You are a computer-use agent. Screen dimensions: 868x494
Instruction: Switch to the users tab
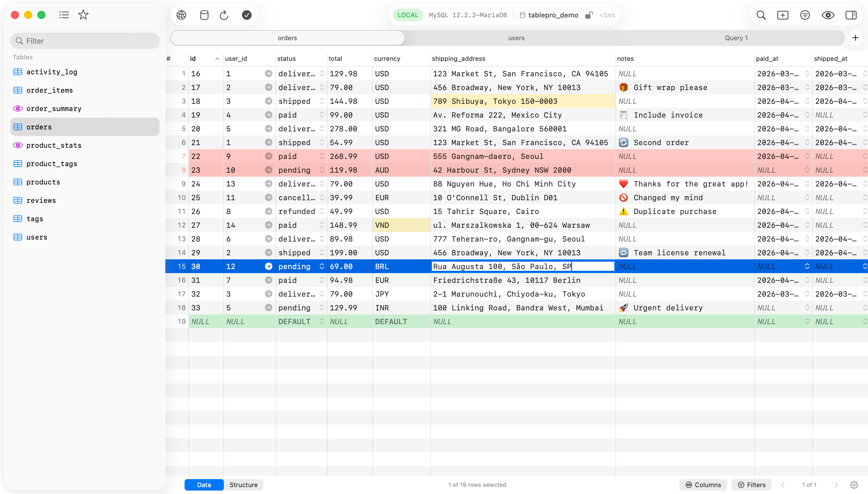[x=516, y=38]
